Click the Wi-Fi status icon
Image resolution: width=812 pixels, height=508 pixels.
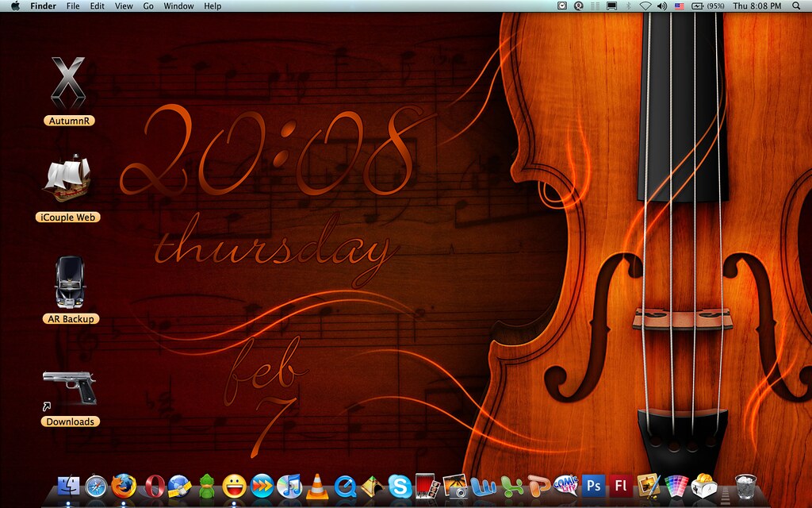pyautogui.click(x=645, y=6)
